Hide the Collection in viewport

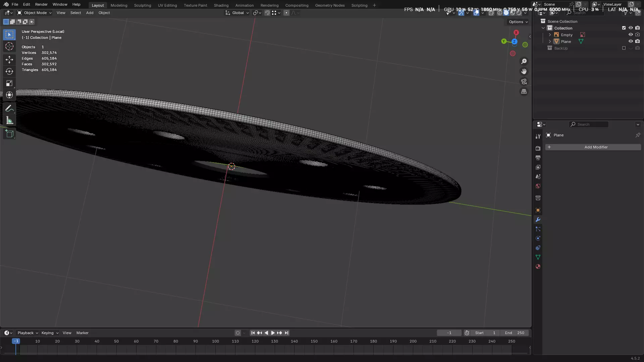click(x=631, y=28)
